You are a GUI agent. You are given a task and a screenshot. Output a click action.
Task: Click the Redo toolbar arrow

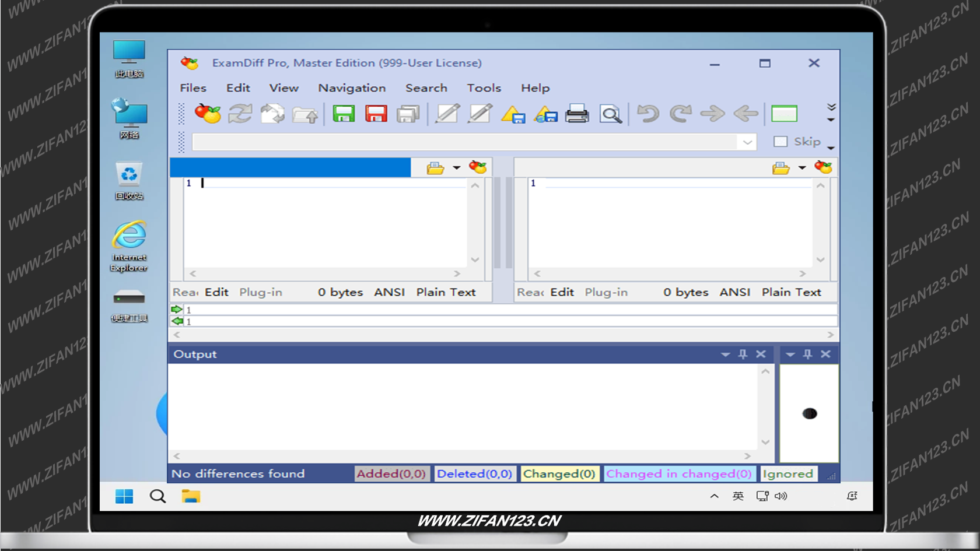click(680, 114)
